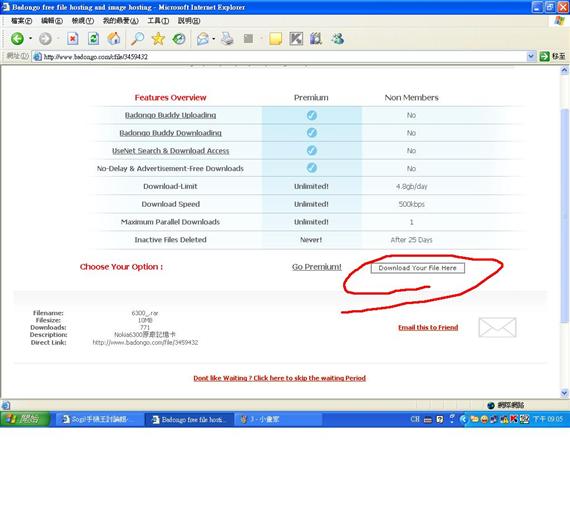Click the red K tray icon

(514, 419)
